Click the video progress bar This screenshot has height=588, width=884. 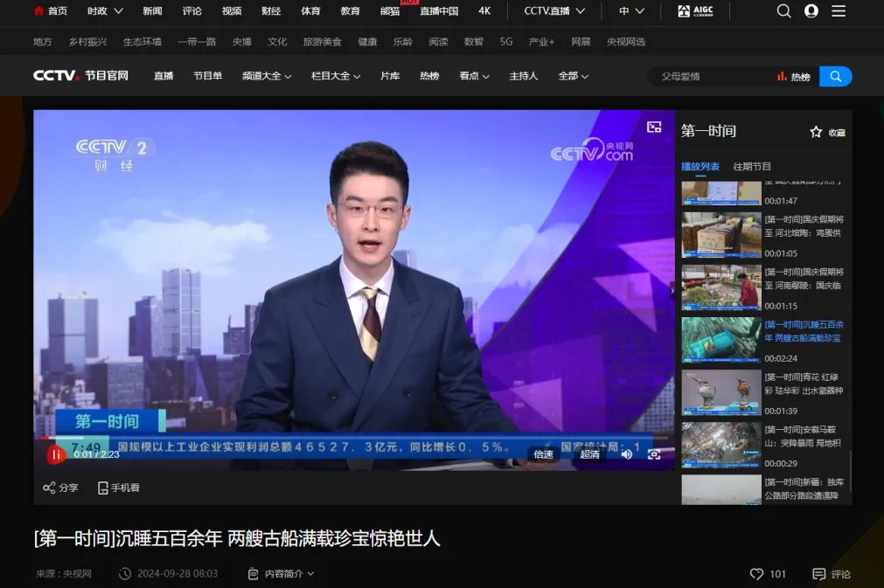(x=350, y=438)
